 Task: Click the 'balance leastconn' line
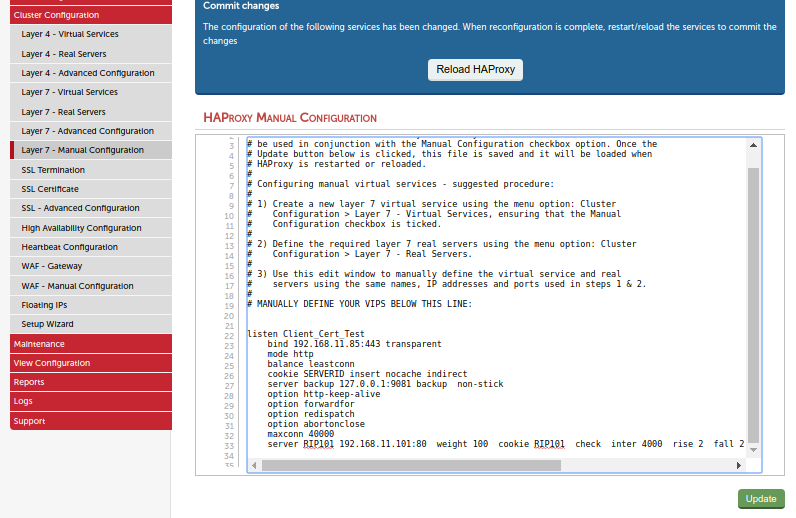(x=311, y=364)
